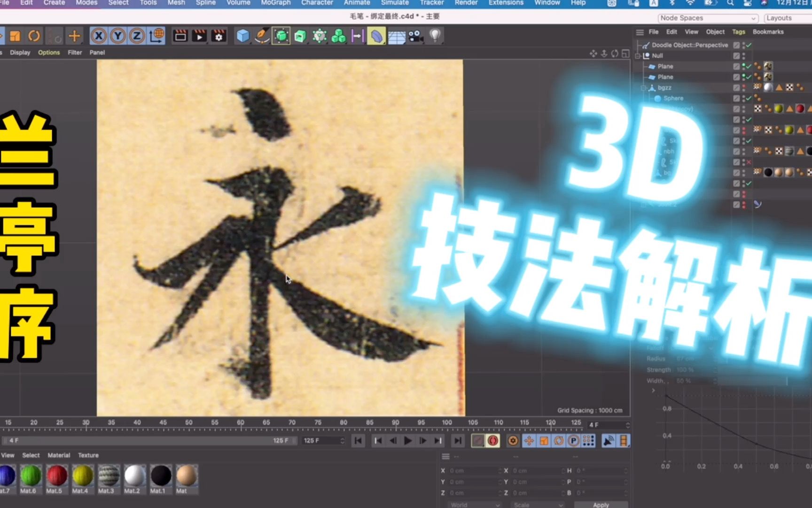Open the MoGraph Cloner icon
Image resolution: width=812 pixels, height=508 pixels.
click(320, 36)
